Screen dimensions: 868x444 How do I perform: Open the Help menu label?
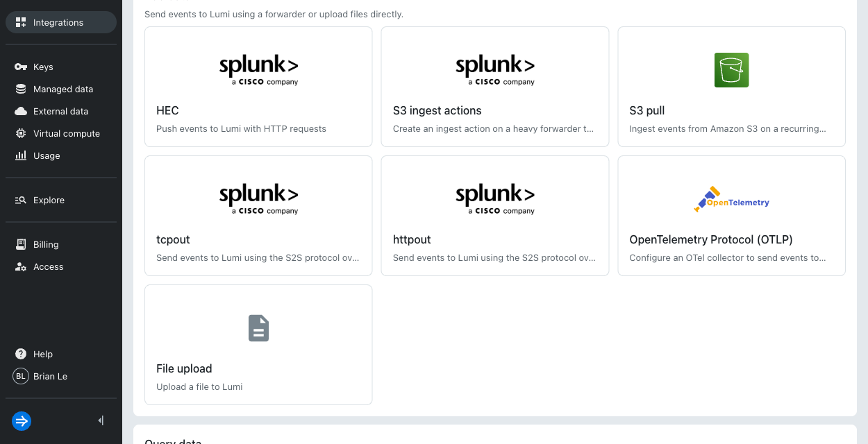pyautogui.click(x=43, y=354)
